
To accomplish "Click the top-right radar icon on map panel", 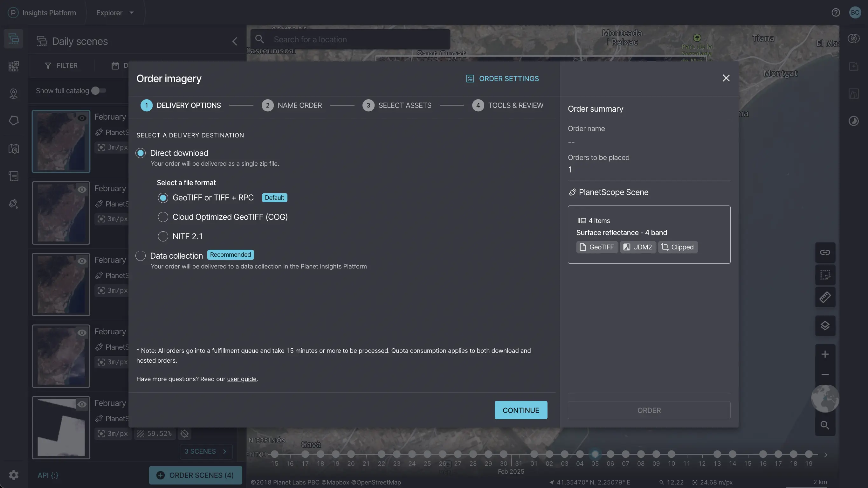I will tap(853, 38).
